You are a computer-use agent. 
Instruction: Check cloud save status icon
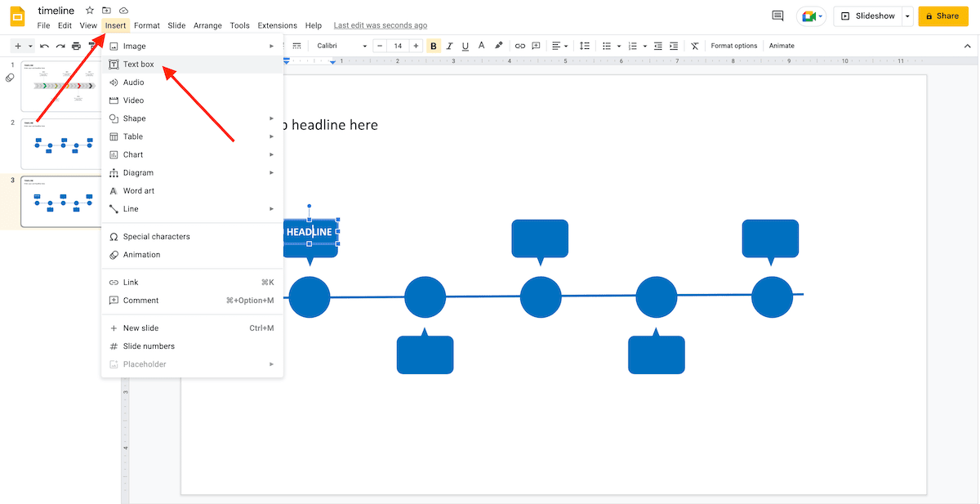tap(123, 11)
